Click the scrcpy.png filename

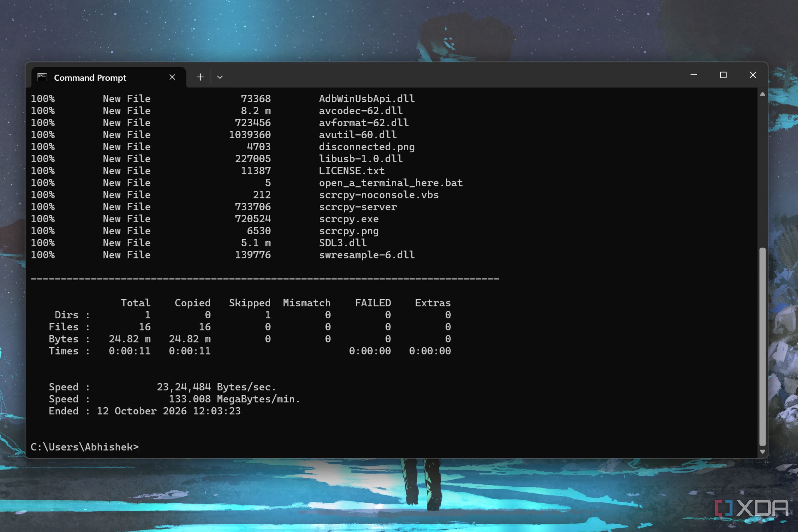(x=349, y=231)
